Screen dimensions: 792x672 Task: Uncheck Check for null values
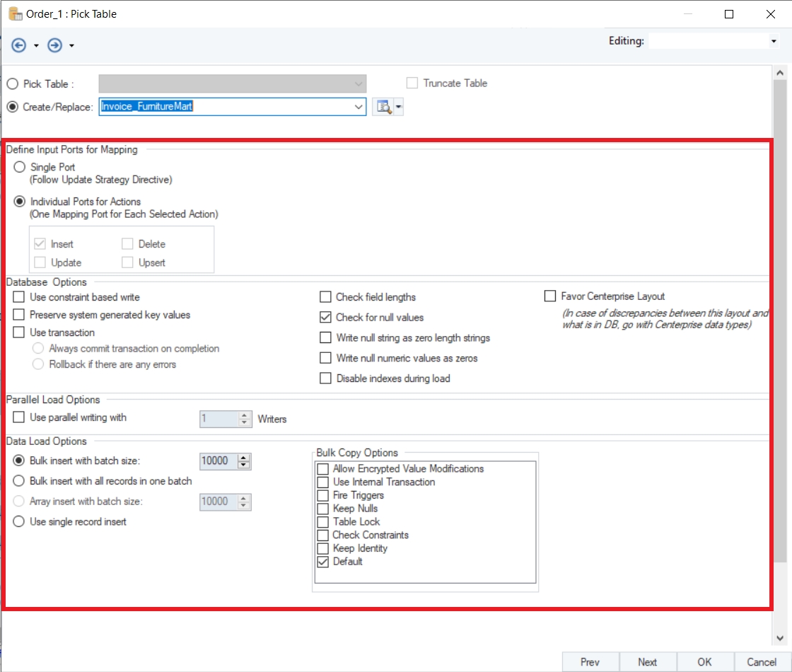(x=325, y=318)
